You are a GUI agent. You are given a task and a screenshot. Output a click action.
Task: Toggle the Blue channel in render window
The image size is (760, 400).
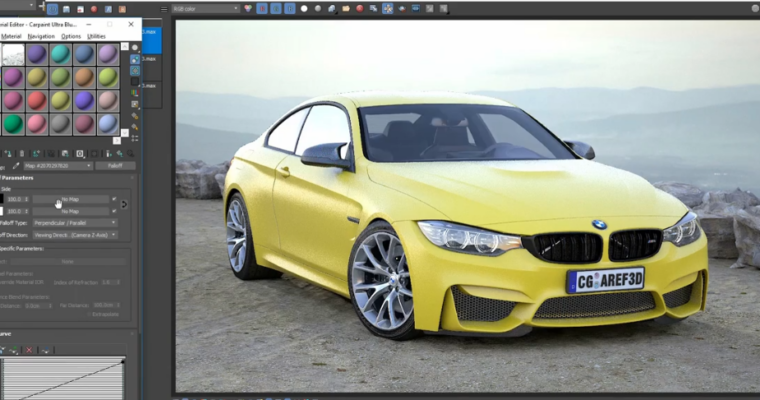[x=290, y=9]
